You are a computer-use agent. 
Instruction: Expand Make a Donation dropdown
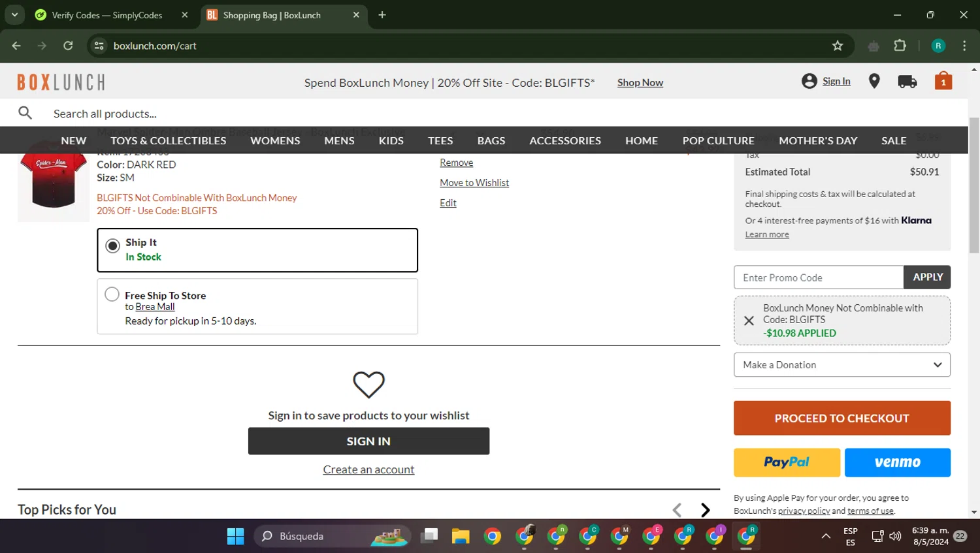point(841,365)
